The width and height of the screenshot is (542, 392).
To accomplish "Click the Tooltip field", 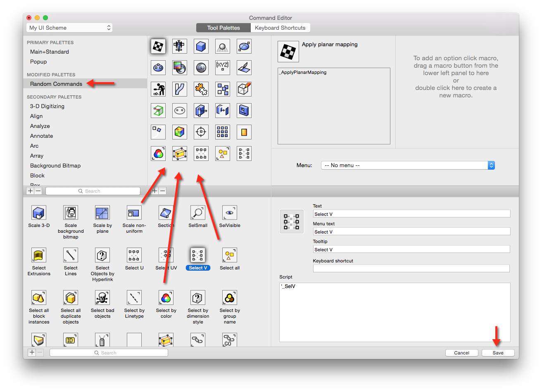I will (x=411, y=249).
